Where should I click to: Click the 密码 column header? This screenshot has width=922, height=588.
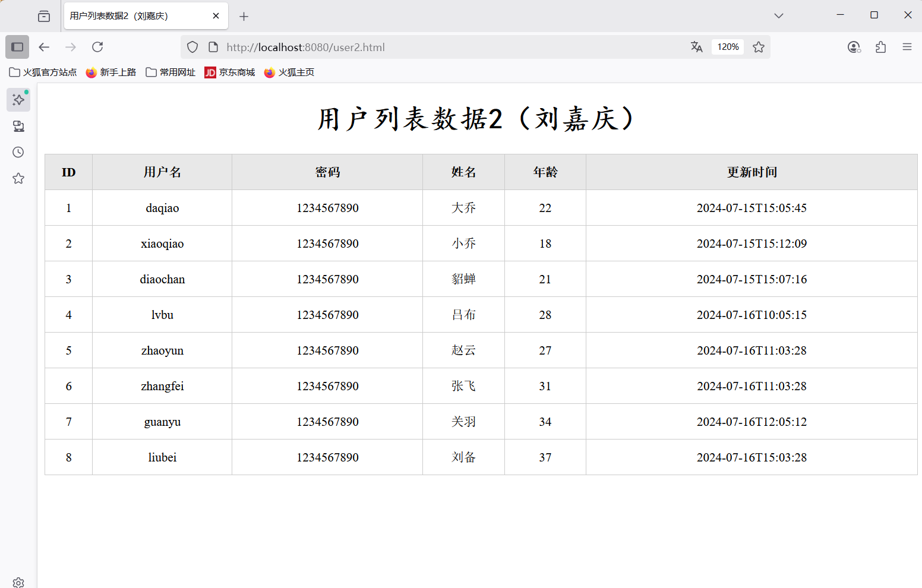tap(327, 172)
